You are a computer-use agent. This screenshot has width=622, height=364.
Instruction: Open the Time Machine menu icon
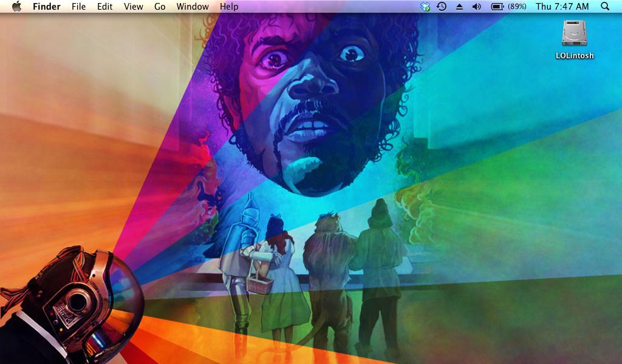[x=442, y=6]
